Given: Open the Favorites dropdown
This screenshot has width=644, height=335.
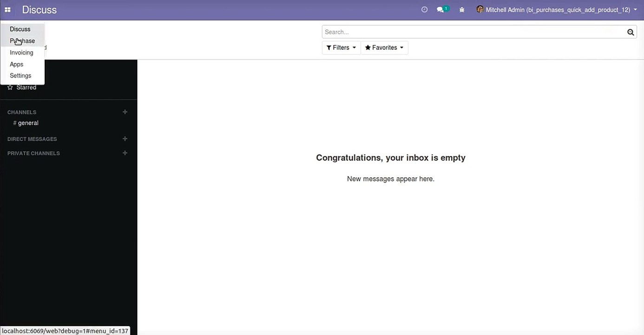Looking at the screenshot, I should pyautogui.click(x=384, y=47).
